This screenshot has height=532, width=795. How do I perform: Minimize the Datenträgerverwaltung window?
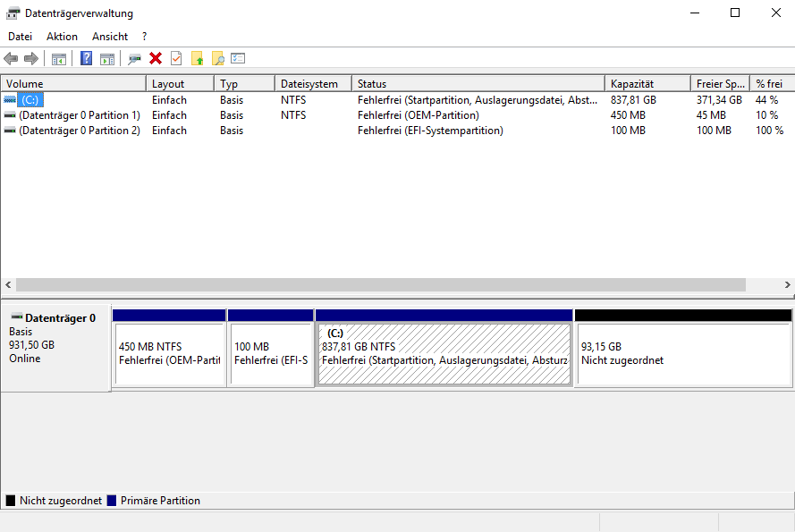(x=695, y=13)
